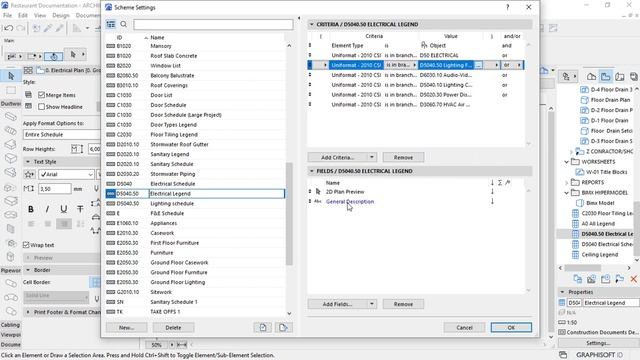Collapse the Border panel
The width and height of the screenshot is (640, 360).
click(28, 270)
